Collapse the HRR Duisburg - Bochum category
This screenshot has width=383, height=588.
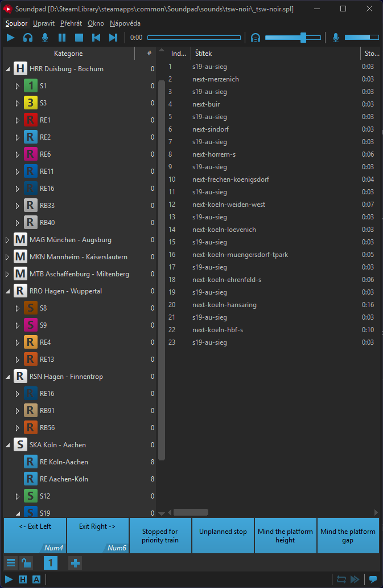coord(7,69)
